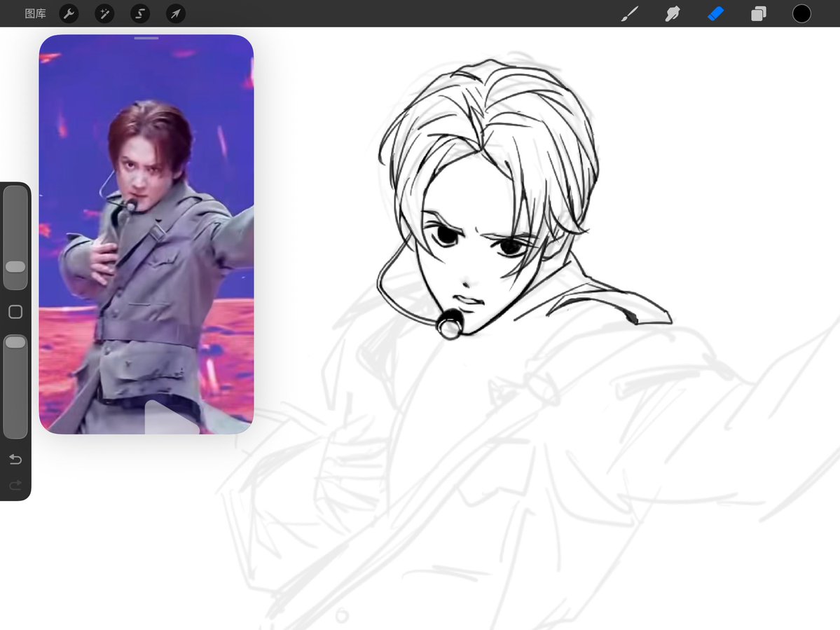Viewport: 840px width, 630px height.
Task: Click the brush size slider handle
Action: click(x=15, y=267)
